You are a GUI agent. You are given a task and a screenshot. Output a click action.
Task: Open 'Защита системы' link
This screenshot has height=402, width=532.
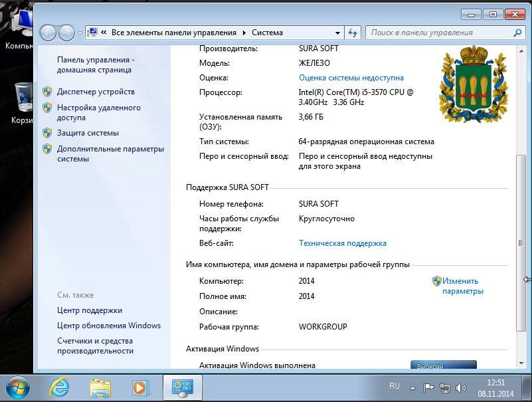coord(88,133)
